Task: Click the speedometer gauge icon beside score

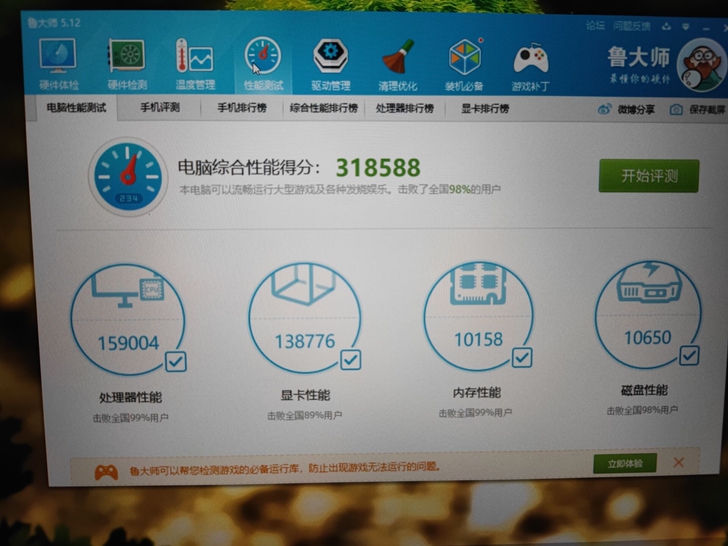Action: coord(128,177)
